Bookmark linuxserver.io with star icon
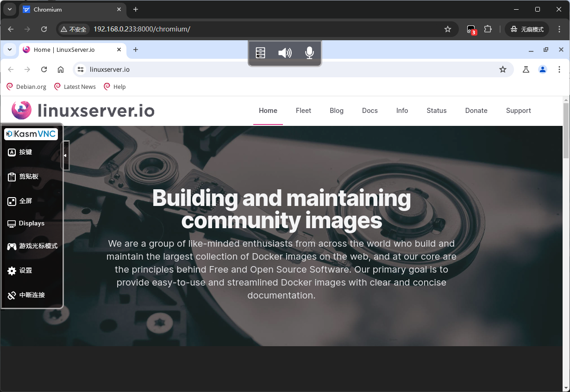 point(503,69)
